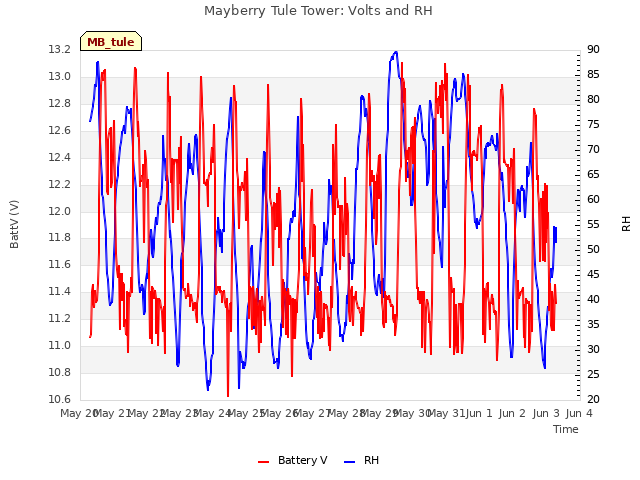This screenshot has height=480, width=640.
Task: Click the Jun 4 date label
Action: click(x=579, y=413)
